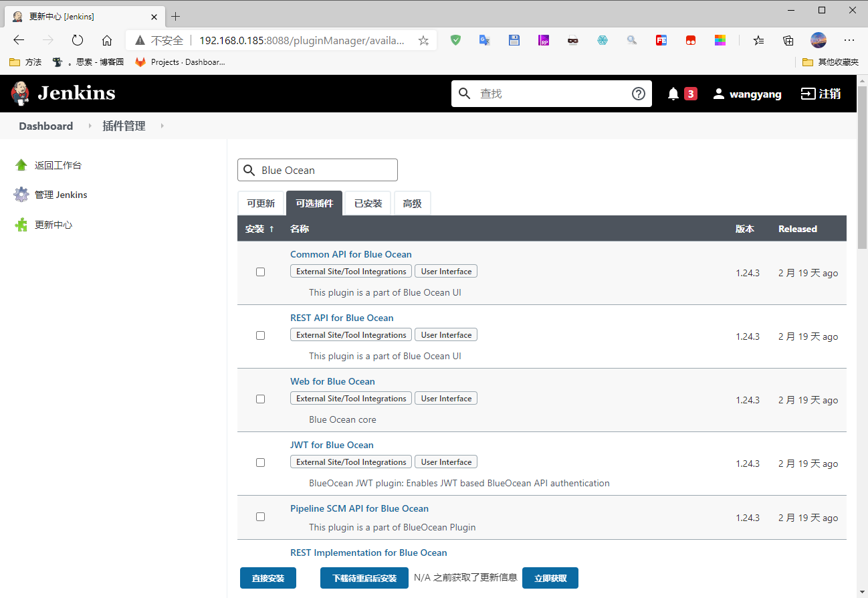Bookmark this page with the star icon
Viewport: 868px width, 598px height.
click(x=423, y=40)
